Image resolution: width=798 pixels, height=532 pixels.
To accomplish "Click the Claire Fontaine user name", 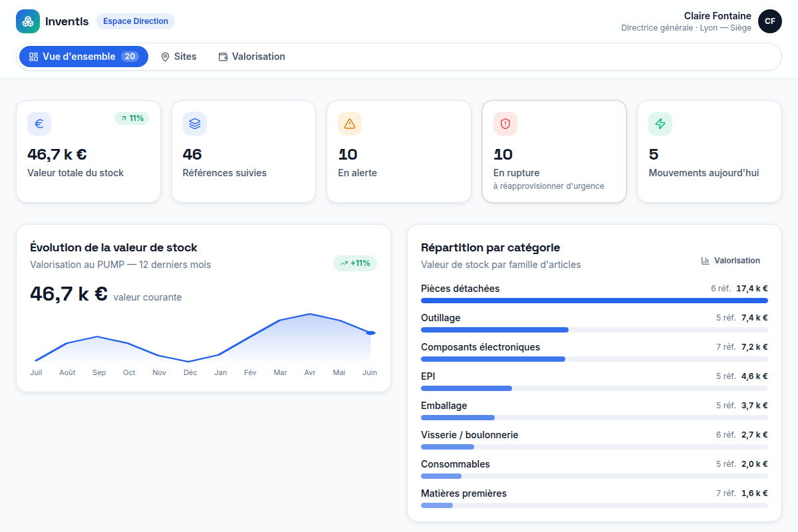I will pos(718,16).
